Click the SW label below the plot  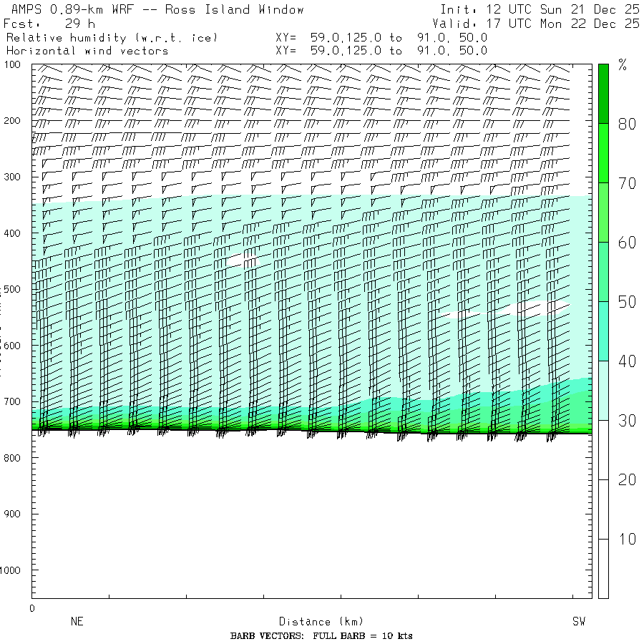click(578, 622)
